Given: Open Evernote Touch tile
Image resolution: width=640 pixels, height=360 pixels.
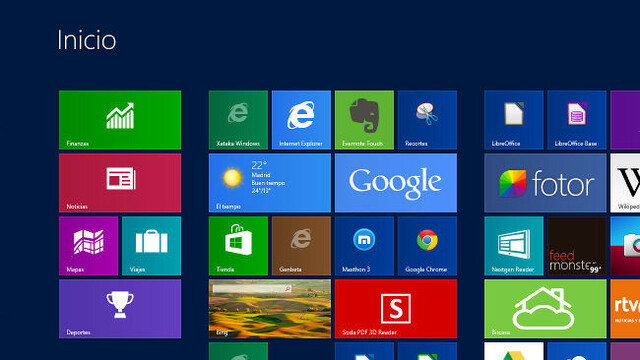Looking at the screenshot, I should (364, 120).
